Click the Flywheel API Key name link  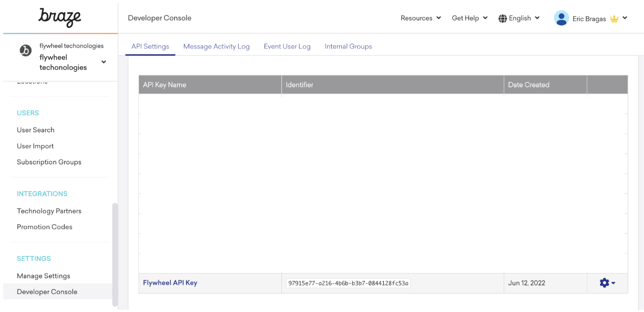click(x=170, y=283)
